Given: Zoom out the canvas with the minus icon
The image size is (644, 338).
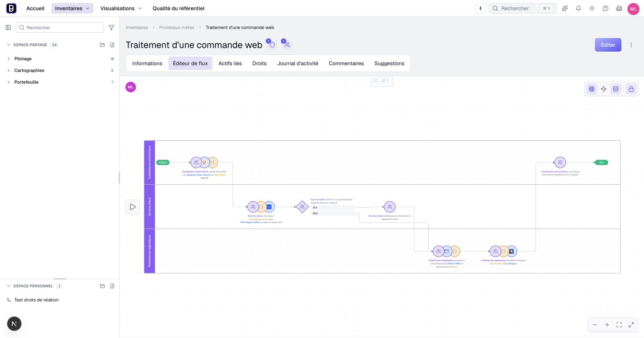Looking at the screenshot, I should 595,325.
